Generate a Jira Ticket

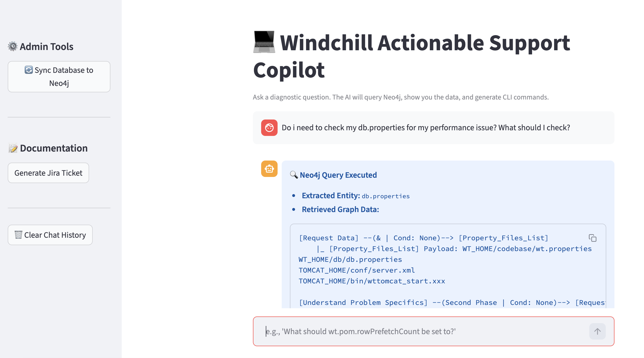point(48,173)
